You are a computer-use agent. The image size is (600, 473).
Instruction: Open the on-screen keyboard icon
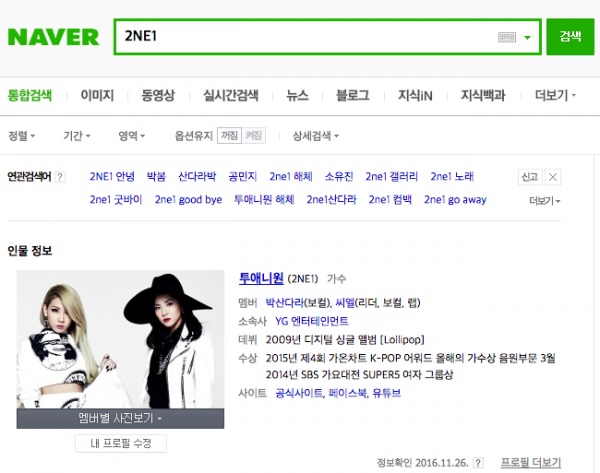point(507,37)
